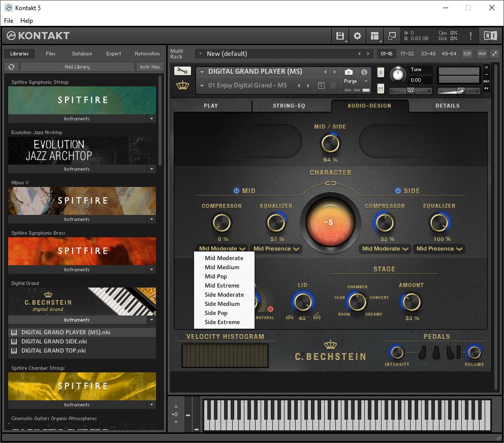Load DIGITAL GRAND TOP.nki instrument
This screenshot has height=443, width=504.
[x=82, y=351]
